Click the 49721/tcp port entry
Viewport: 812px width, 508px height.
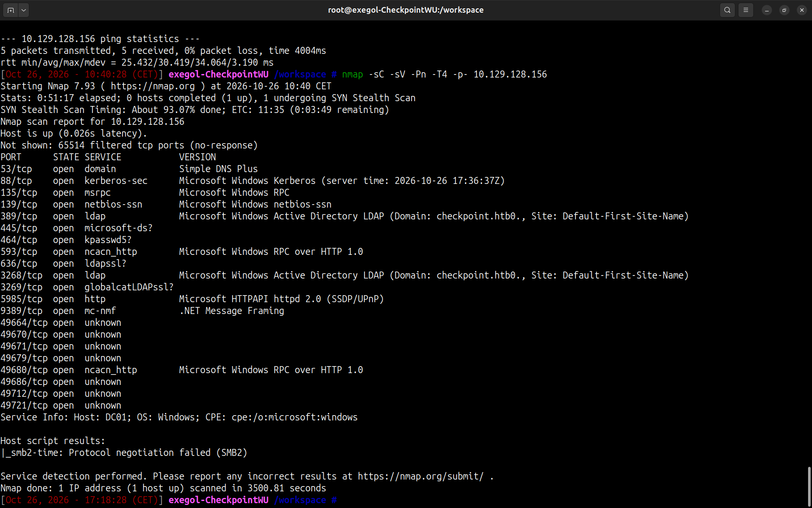click(x=24, y=406)
